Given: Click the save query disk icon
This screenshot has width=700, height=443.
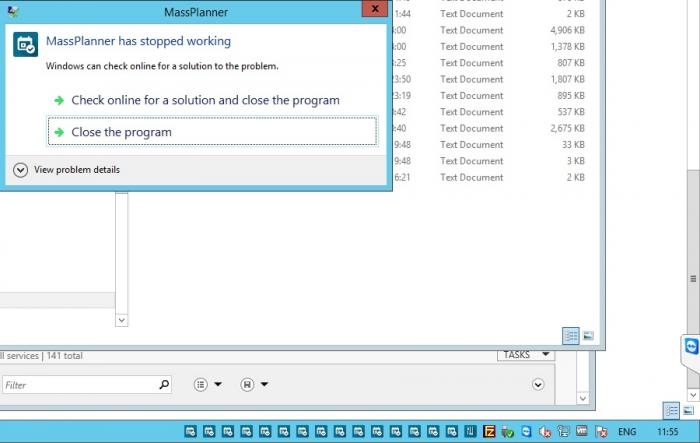Looking at the screenshot, I should coord(247,384).
